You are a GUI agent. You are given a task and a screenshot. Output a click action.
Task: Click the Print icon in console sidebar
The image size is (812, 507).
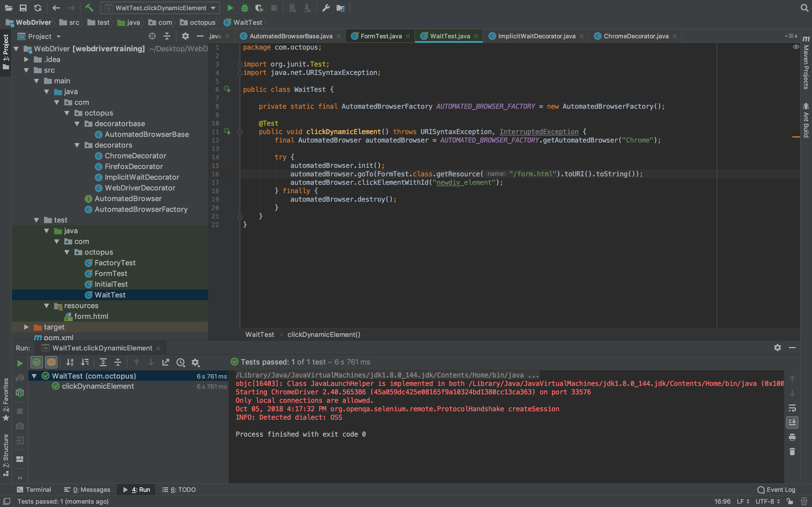point(792,437)
